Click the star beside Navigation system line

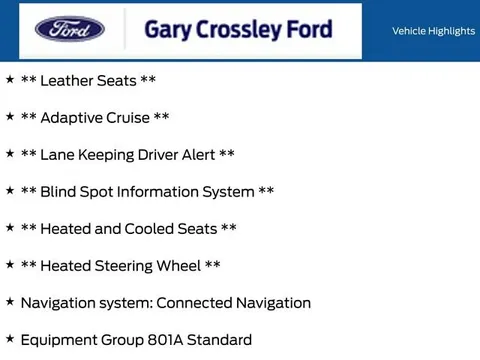(x=10, y=301)
